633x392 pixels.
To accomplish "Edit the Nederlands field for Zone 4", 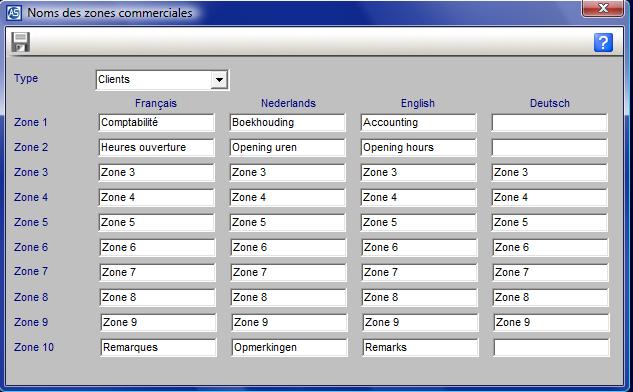I will point(287,197).
